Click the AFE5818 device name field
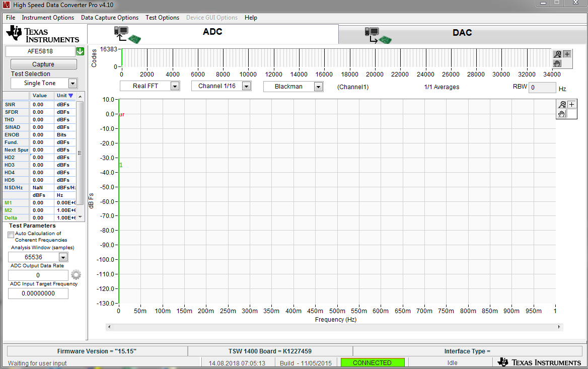The image size is (588, 369). click(x=40, y=51)
